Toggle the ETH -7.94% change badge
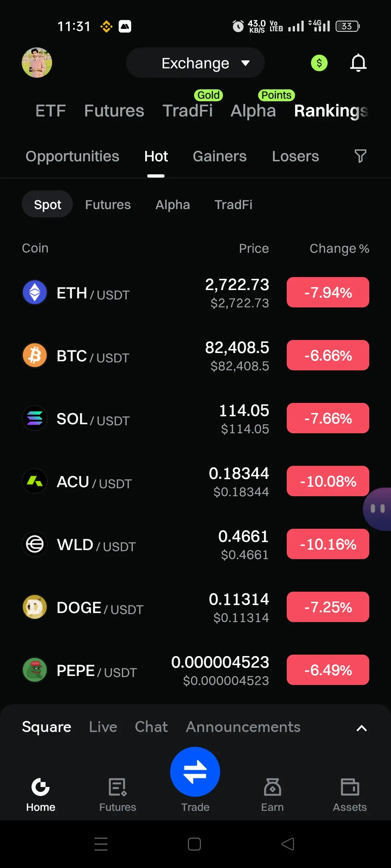The image size is (391, 868). (x=328, y=292)
